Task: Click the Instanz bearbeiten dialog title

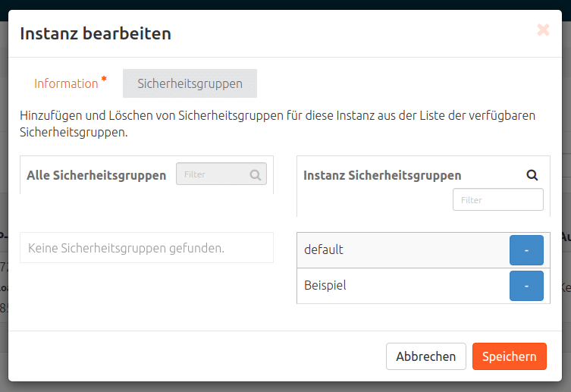Action: (x=95, y=33)
